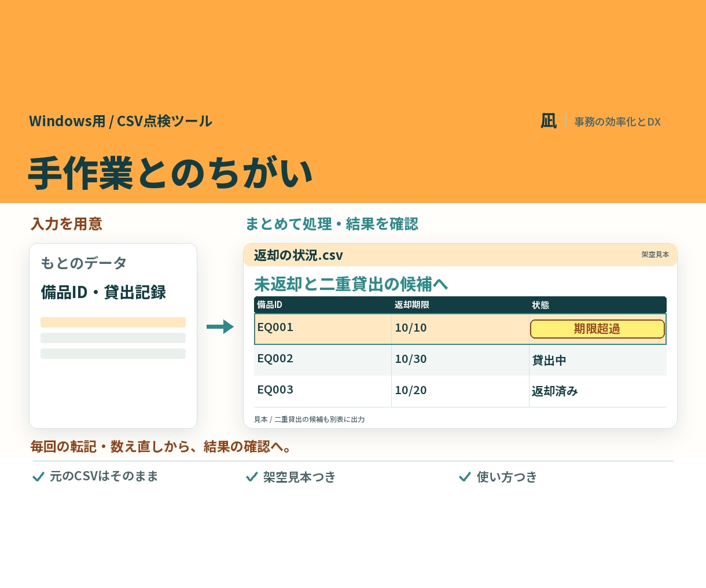Click the checkmark beside 使い方つき
The height and width of the screenshot is (588, 706).
465,477
